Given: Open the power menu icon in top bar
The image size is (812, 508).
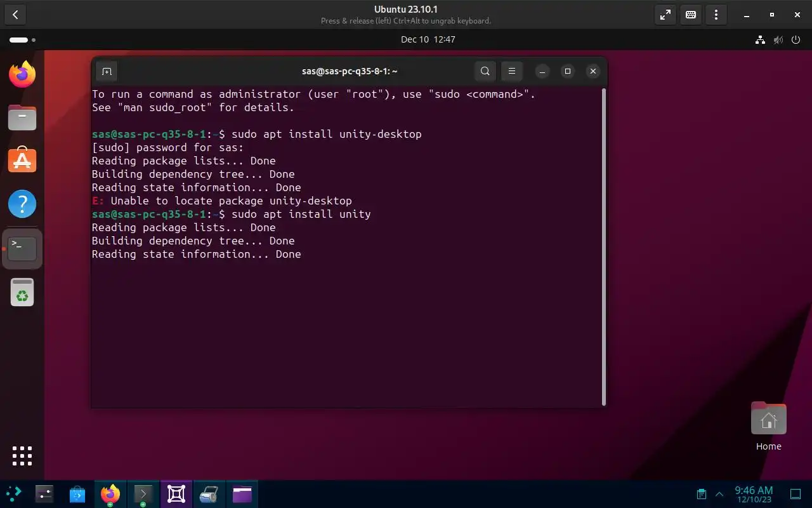Looking at the screenshot, I should 796,39.
